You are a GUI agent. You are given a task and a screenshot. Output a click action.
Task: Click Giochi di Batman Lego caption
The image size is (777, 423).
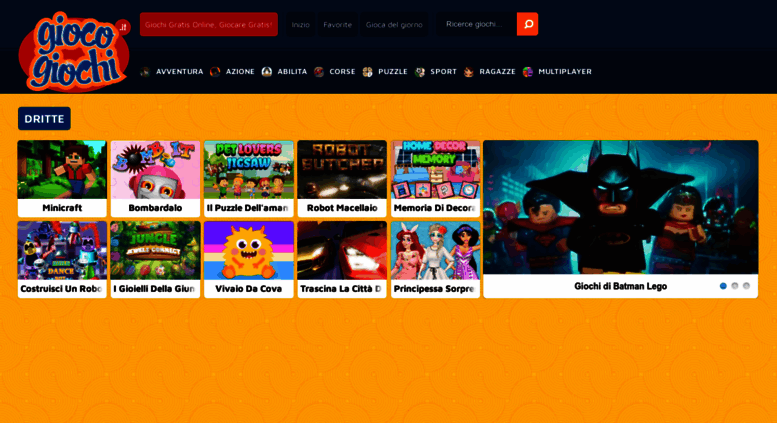[x=620, y=286]
